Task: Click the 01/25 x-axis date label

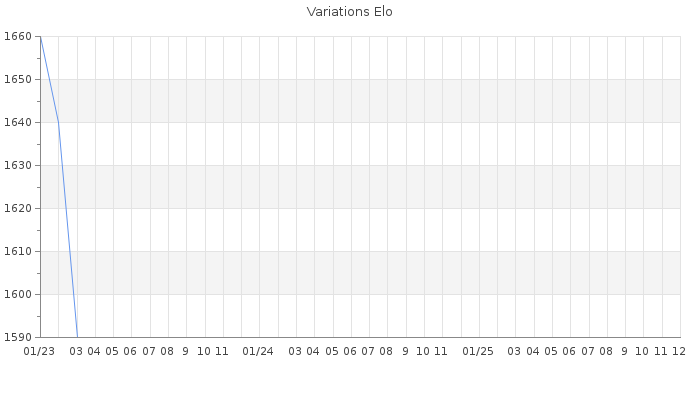Action: click(x=479, y=352)
